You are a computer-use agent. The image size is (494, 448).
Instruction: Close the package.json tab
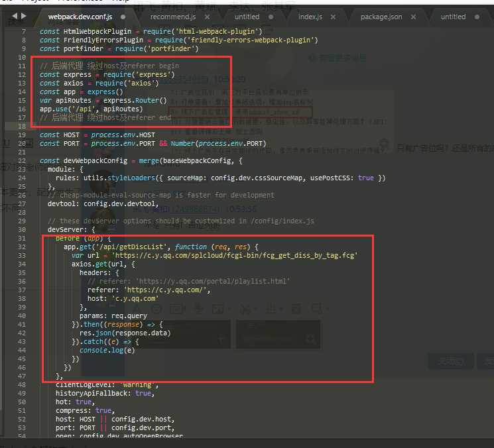pyautogui.click(x=413, y=17)
